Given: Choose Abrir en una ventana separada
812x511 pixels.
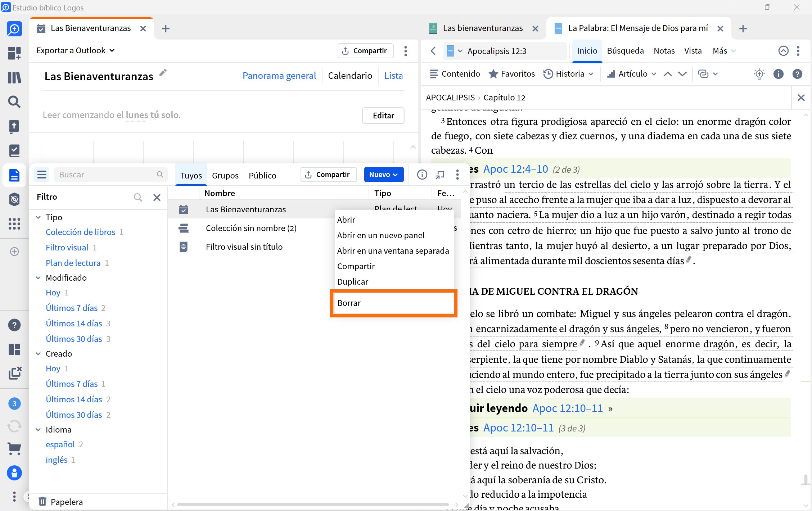Looking at the screenshot, I should point(394,251).
